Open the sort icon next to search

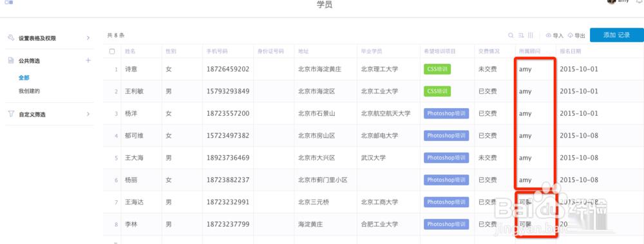(521, 35)
